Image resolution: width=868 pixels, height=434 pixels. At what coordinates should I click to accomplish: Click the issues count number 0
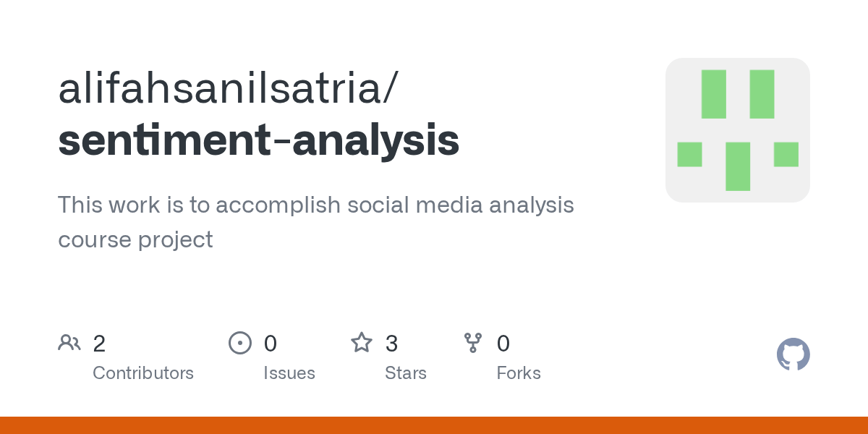click(271, 344)
